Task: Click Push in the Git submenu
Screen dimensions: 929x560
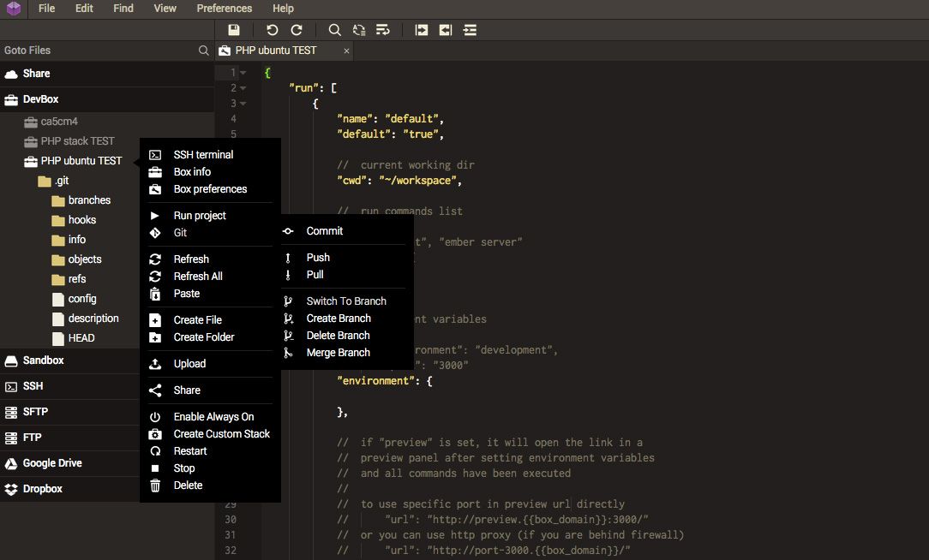Action: [317, 257]
